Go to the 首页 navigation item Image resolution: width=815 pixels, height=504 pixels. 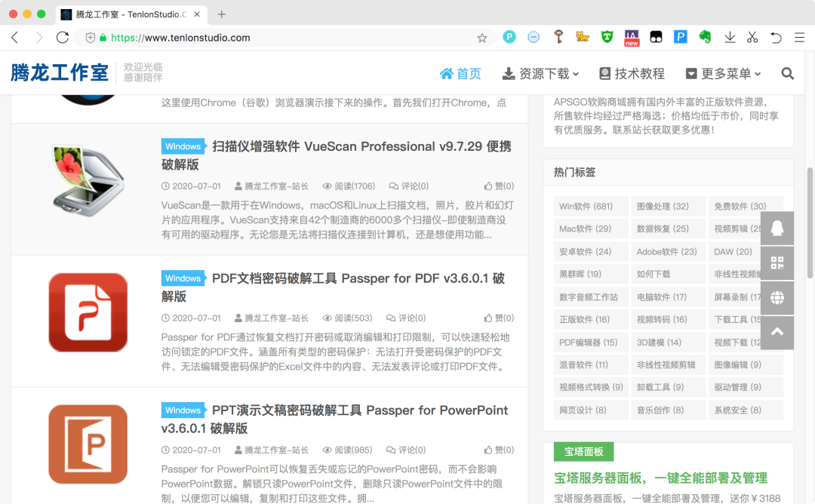tap(460, 74)
